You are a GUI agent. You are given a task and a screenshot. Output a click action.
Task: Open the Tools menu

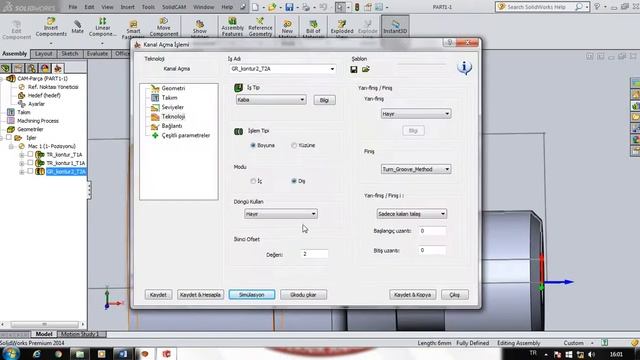point(148,7)
